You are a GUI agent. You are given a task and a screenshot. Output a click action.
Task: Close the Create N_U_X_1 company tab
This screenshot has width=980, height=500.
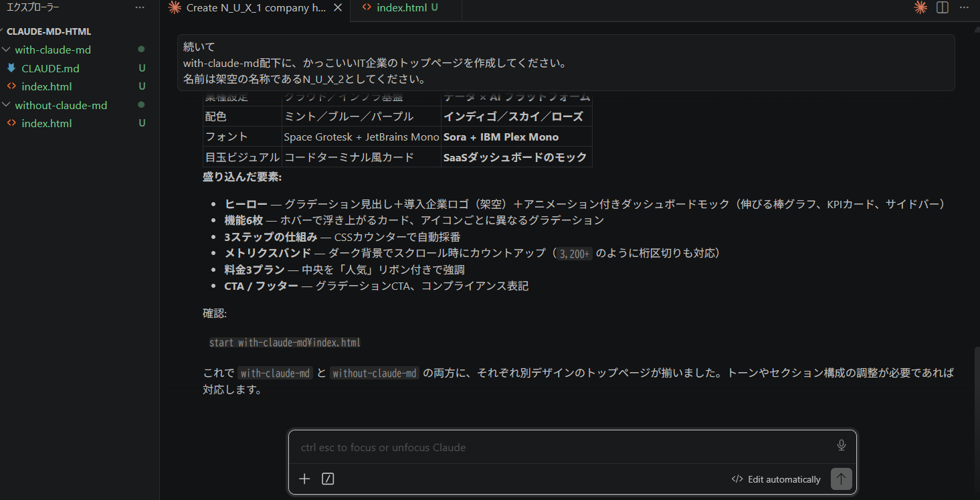click(338, 7)
